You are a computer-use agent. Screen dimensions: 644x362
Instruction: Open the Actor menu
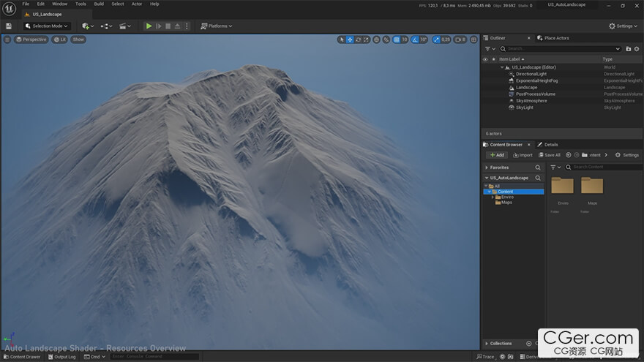pyautogui.click(x=137, y=4)
